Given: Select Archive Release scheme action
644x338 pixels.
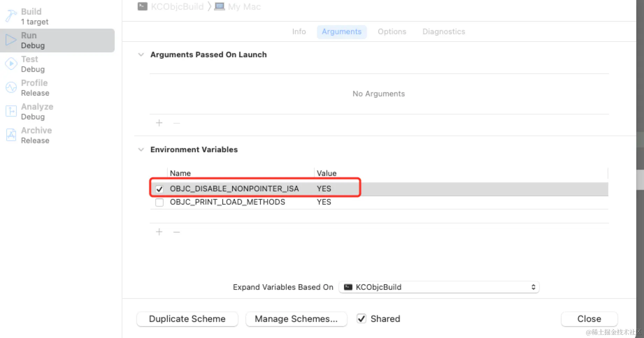Looking at the screenshot, I should 57,135.
